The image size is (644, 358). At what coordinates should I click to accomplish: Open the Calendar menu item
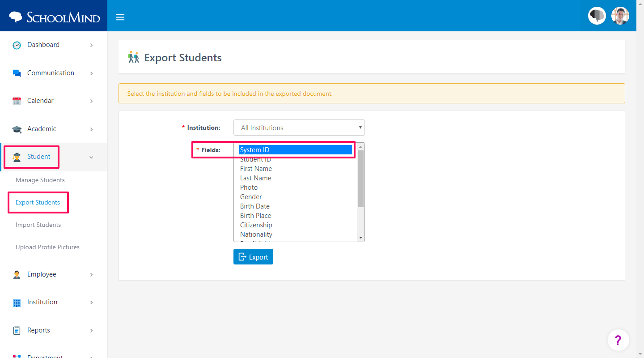tap(54, 101)
